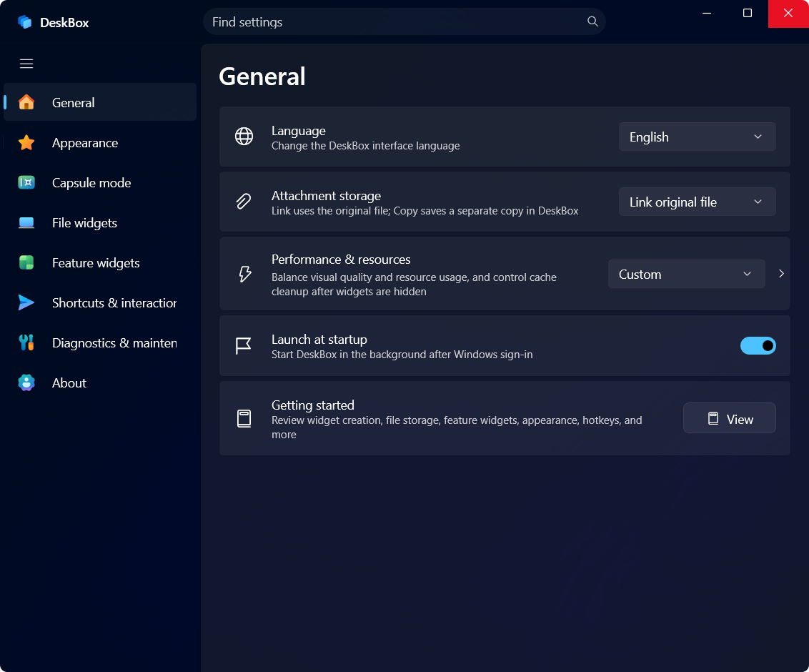This screenshot has height=672, width=809.
Task: Click the lightning Performance icon
Action: (x=245, y=274)
